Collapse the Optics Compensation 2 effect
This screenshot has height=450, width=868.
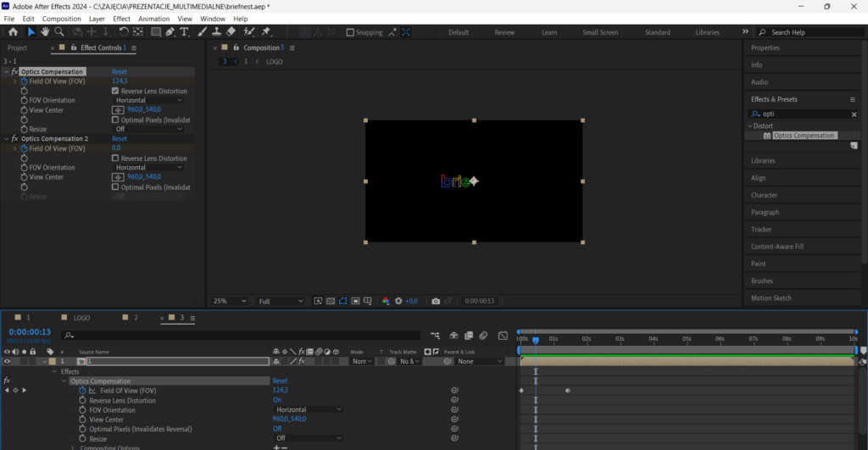pos(7,138)
